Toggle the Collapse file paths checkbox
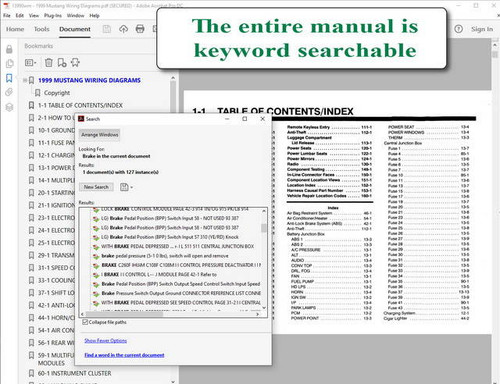This screenshot has height=384, width=500. click(x=85, y=322)
